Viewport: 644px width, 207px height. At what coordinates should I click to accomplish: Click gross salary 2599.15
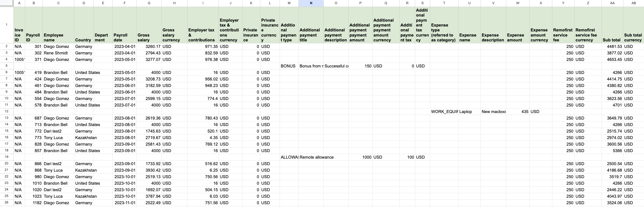[x=149, y=99]
